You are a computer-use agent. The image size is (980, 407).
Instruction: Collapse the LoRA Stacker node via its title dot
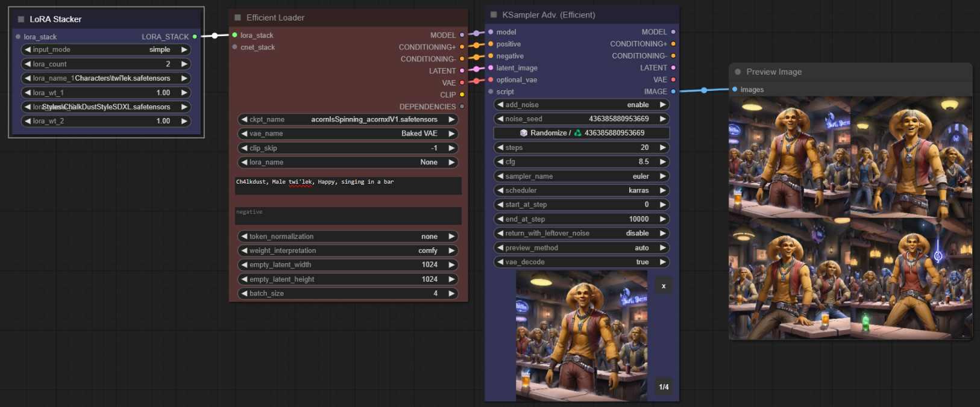click(21, 19)
